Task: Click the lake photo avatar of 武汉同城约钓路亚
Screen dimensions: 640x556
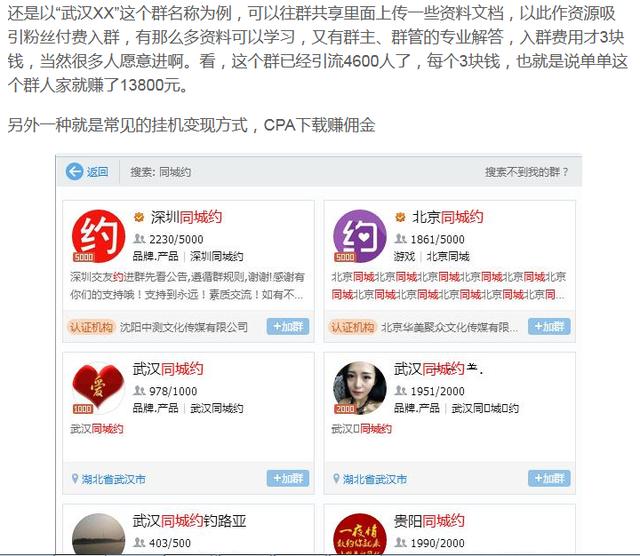Action: 98,534
